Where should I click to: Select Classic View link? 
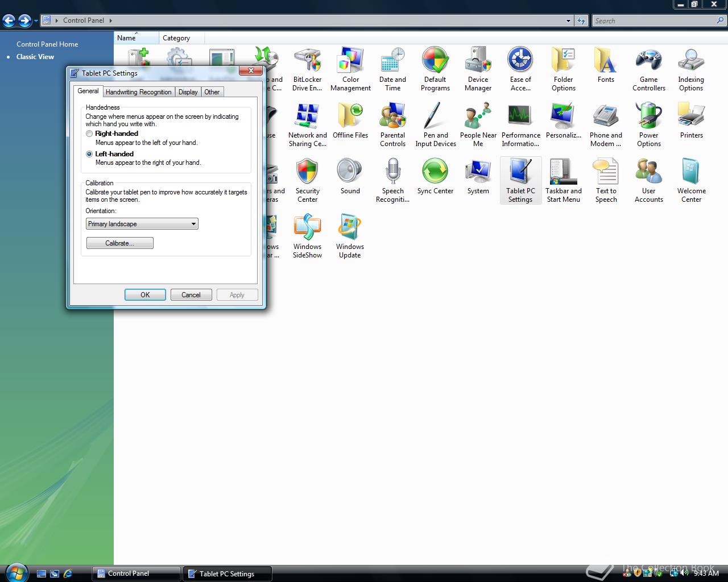point(35,57)
